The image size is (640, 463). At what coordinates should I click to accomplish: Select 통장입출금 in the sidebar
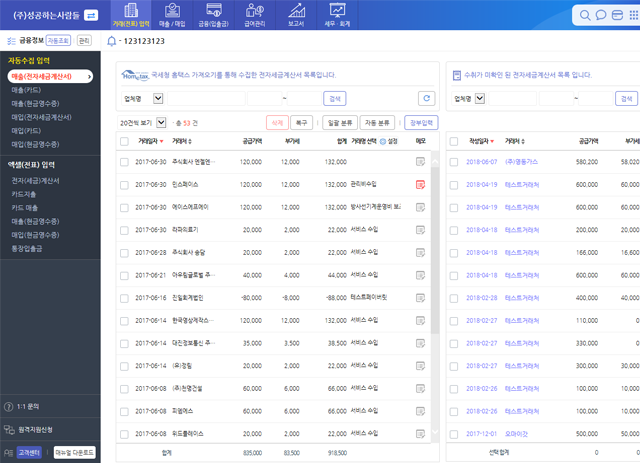pyautogui.click(x=27, y=248)
